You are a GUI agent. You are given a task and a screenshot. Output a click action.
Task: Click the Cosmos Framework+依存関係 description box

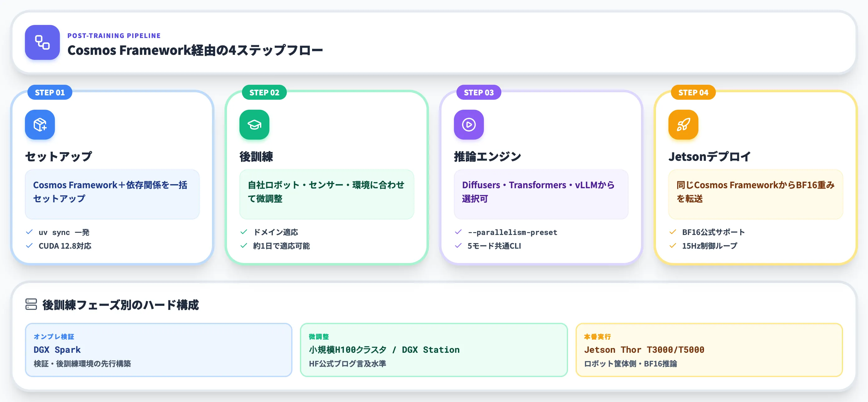coord(112,194)
